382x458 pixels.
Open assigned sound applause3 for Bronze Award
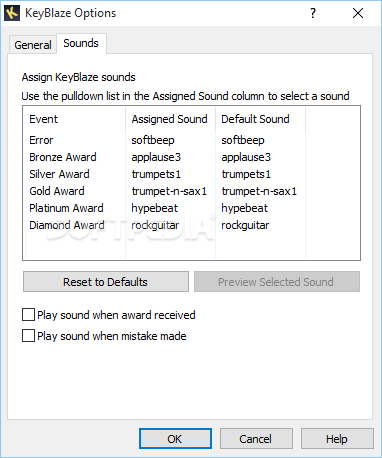[156, 157]
